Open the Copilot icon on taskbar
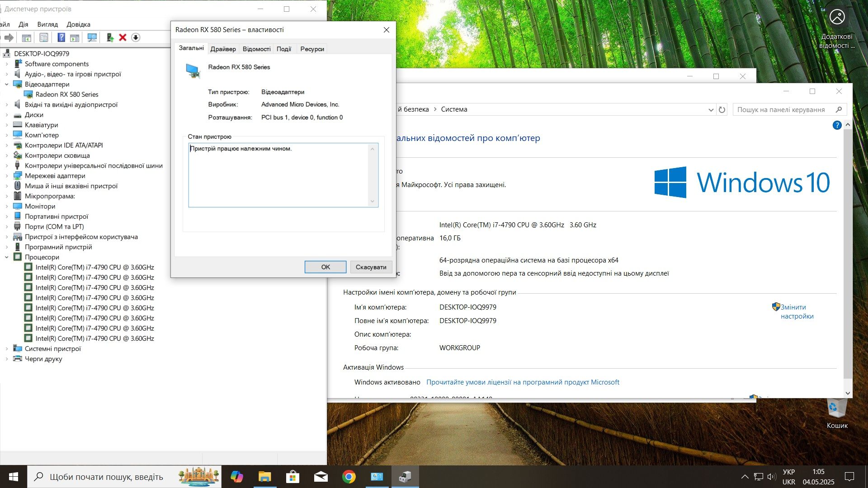Viewport: 868px width, 488px height. click(236, 477)
